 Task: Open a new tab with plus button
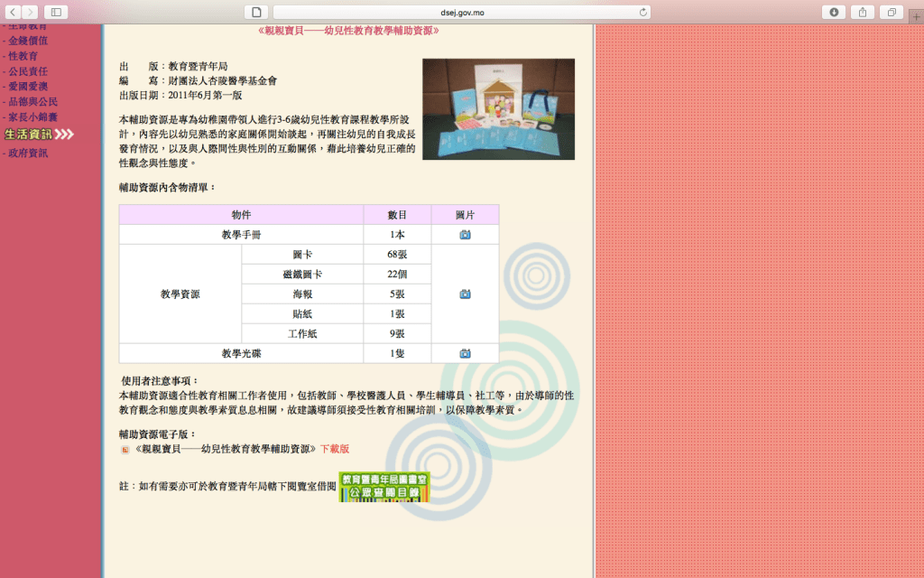[916, 16]
